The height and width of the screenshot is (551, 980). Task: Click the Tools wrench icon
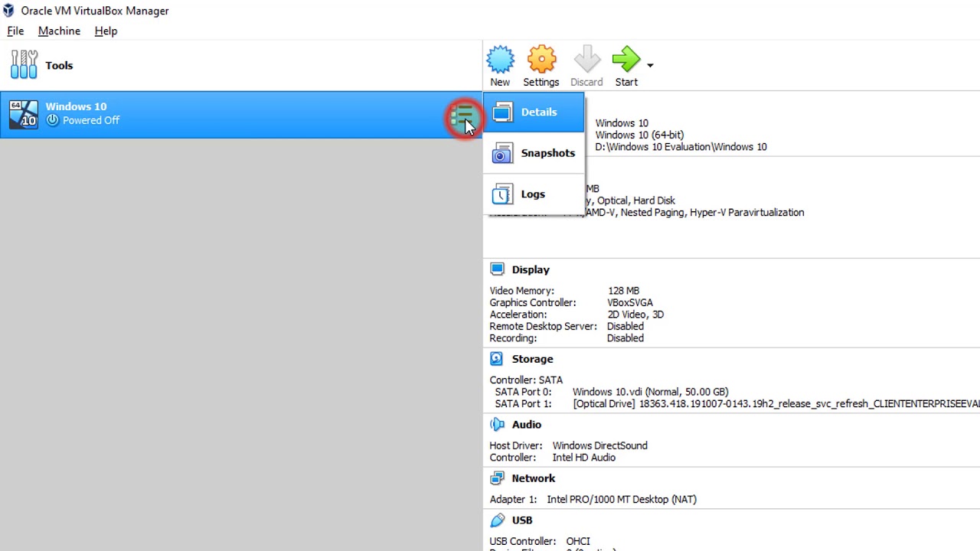24,65
